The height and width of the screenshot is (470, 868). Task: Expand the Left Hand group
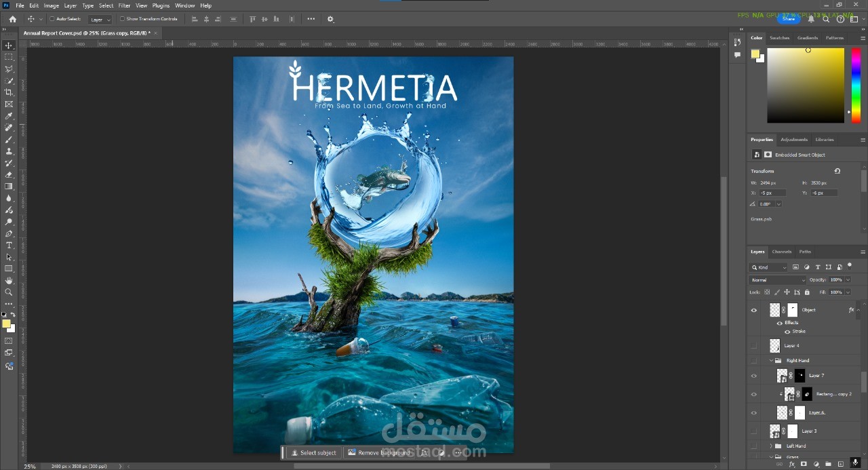click(771, 446)
